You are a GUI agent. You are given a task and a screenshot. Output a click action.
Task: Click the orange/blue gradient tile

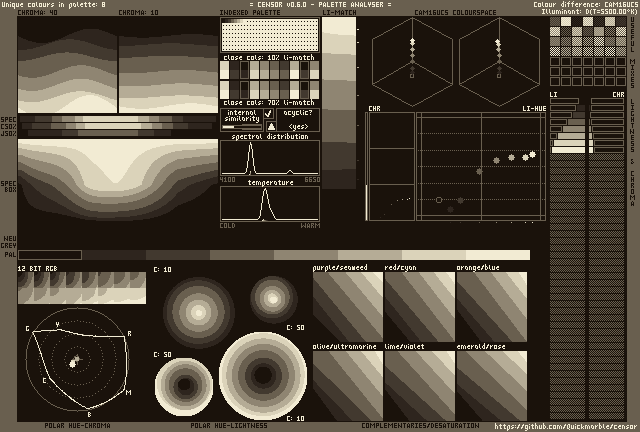click(x=491, y=306)
